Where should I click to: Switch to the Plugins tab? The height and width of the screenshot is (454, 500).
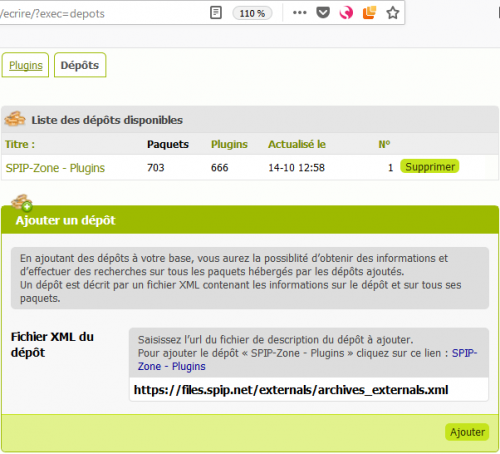click(26, 65)
